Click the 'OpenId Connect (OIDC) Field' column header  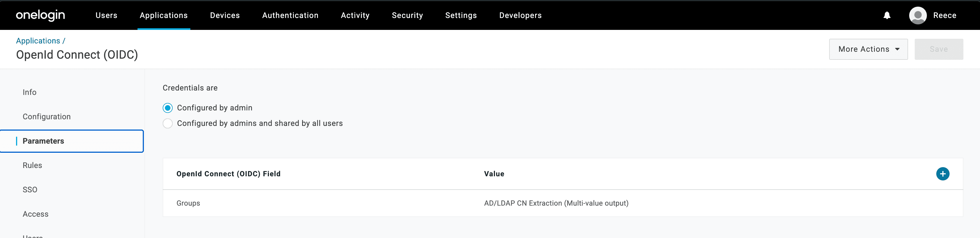pos(228,174)
